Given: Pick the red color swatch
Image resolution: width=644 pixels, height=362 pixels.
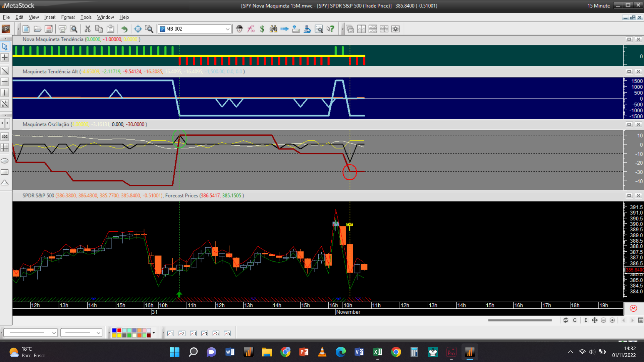Looking at the screenshot, I should coord(119,330).
